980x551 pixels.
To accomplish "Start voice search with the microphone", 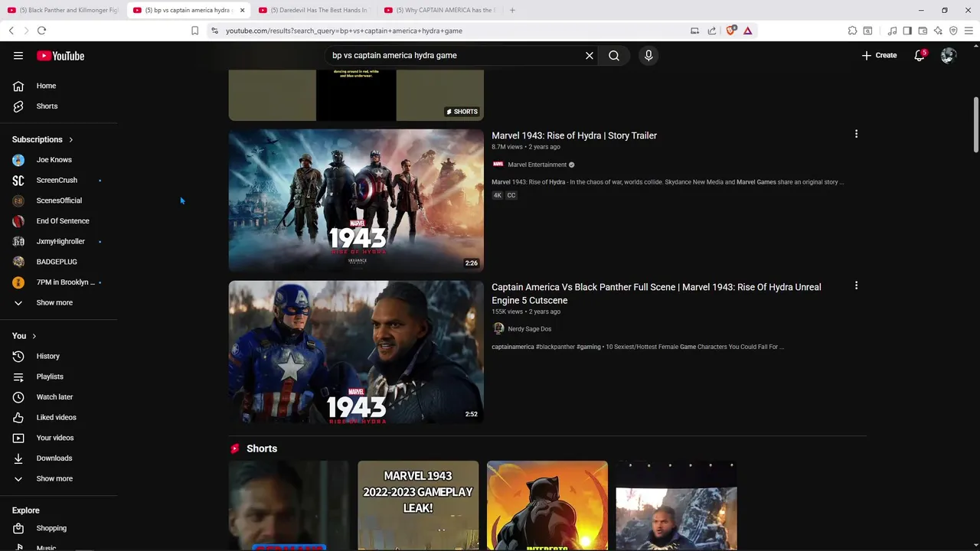I will (x=648, y=56).
